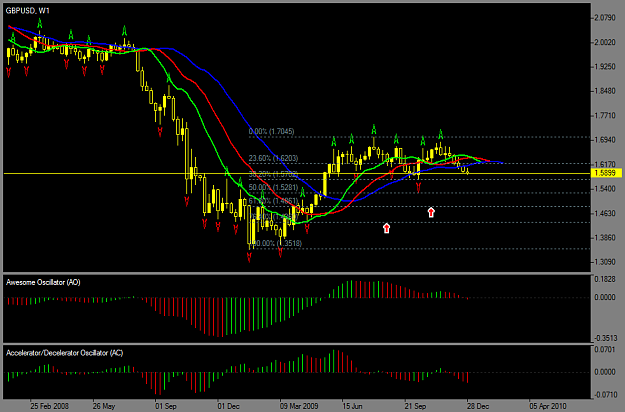
Task: Click the 100.00% (1.3518) Fibonacci level label
Action: click(x=277, y=243)
